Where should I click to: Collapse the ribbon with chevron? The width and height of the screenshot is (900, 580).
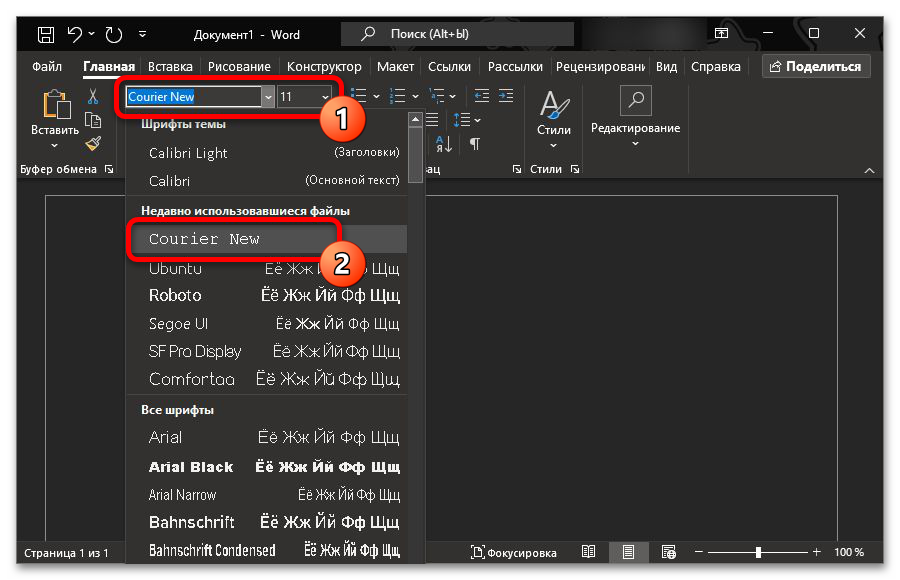(x=869, y=171)
